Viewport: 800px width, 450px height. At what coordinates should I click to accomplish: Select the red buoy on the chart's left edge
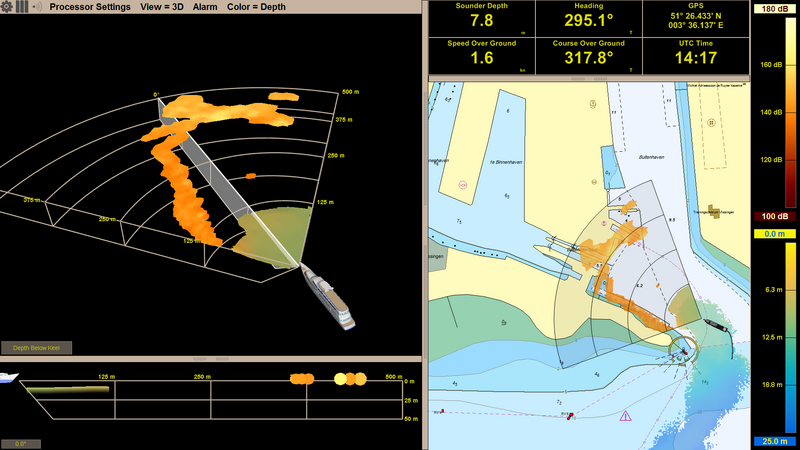click(442, 411)
